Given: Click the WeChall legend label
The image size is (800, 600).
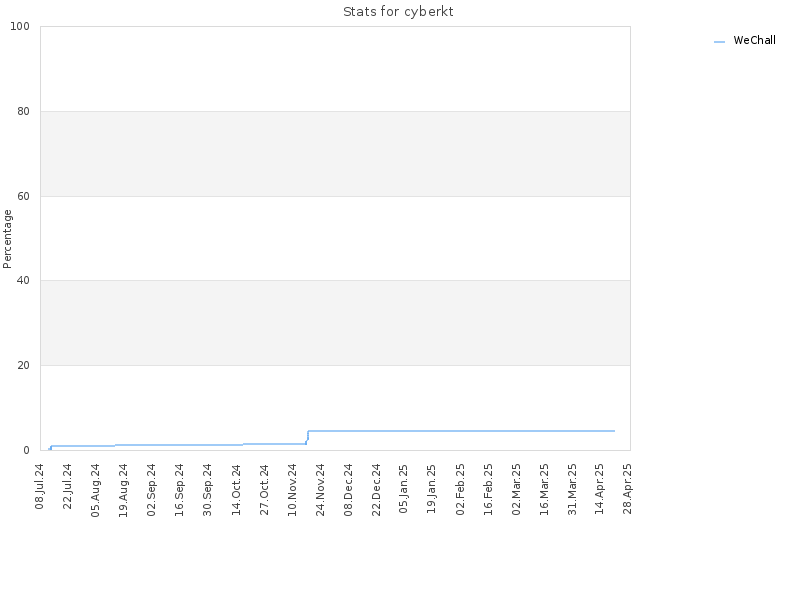Looking at the screenshot, I should tap(754, 40).
